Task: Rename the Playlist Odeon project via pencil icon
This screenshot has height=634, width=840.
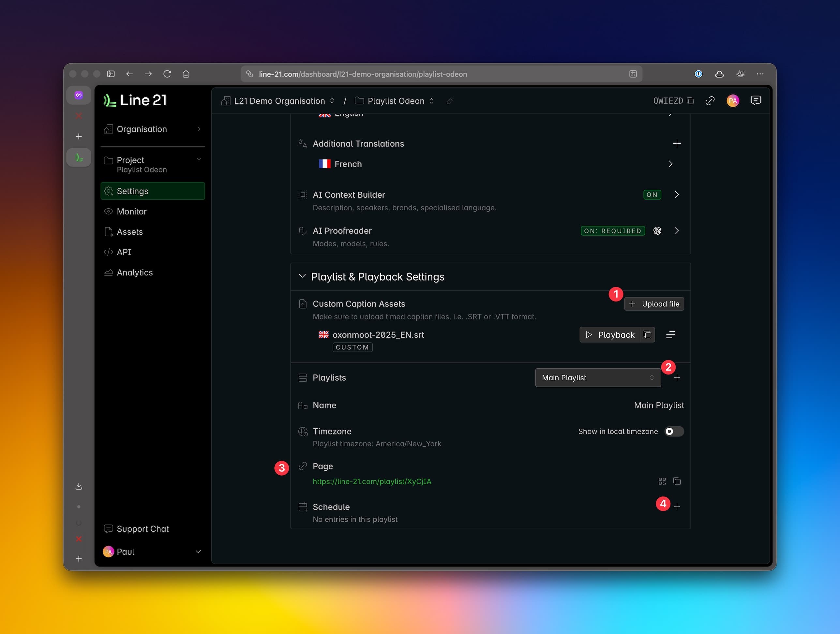Action: coord(450,101)
